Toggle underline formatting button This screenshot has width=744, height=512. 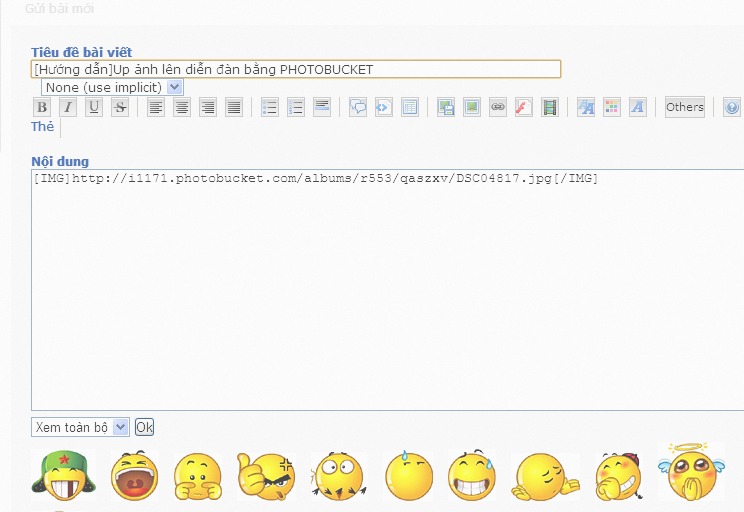pyautogui.click(x=94, y=108)
